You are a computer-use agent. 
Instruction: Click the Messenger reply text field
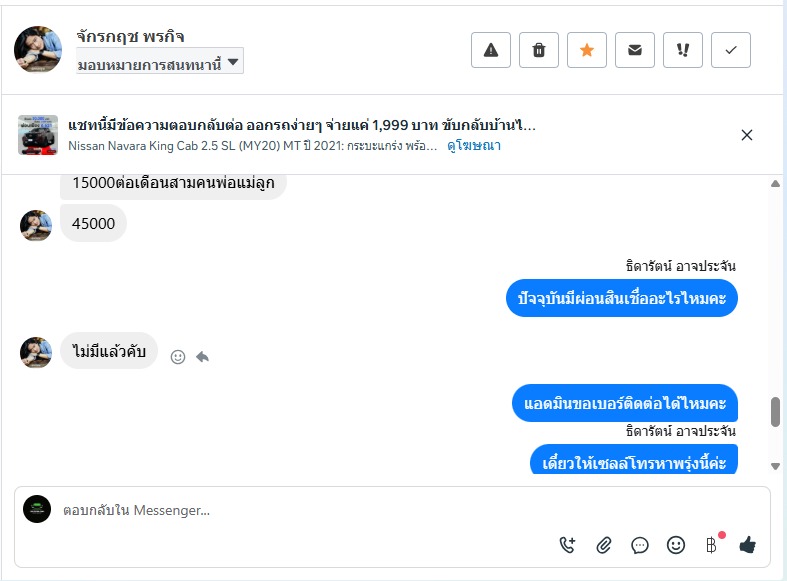[400, 510]
